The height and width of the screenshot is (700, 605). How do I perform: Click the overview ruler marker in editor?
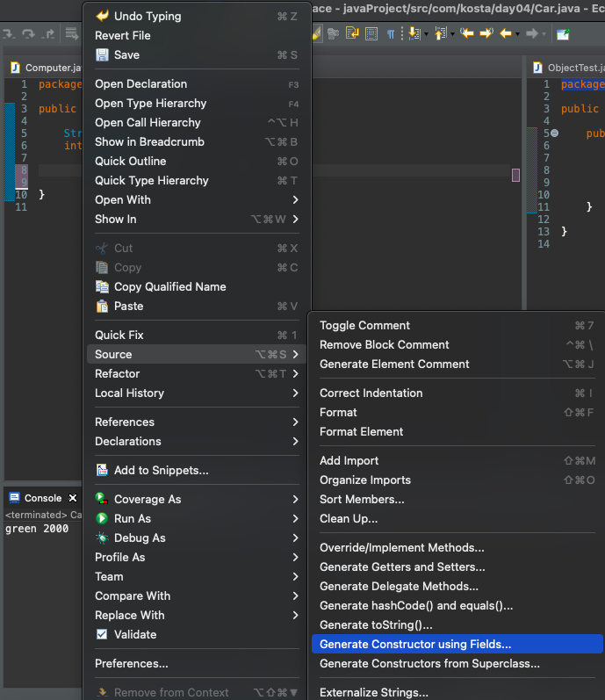pos(515,175)
